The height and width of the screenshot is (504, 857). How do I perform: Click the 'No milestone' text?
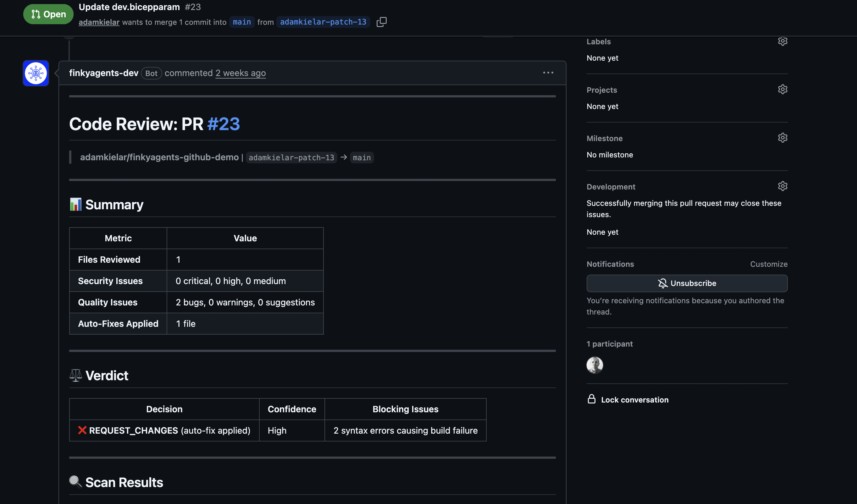[610, 155]
